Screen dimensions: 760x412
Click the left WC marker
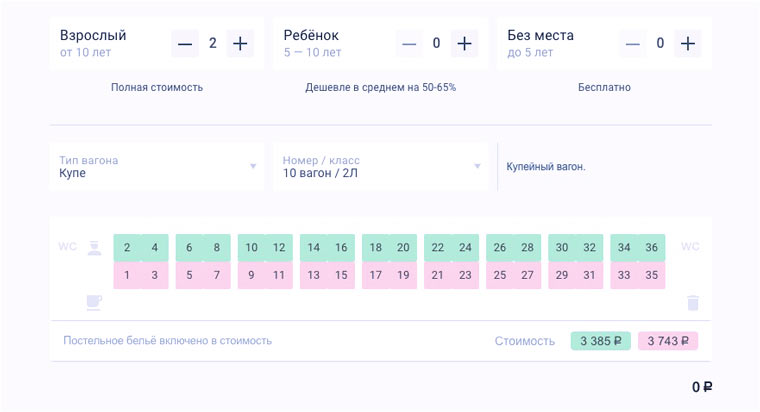click(67, 247)
